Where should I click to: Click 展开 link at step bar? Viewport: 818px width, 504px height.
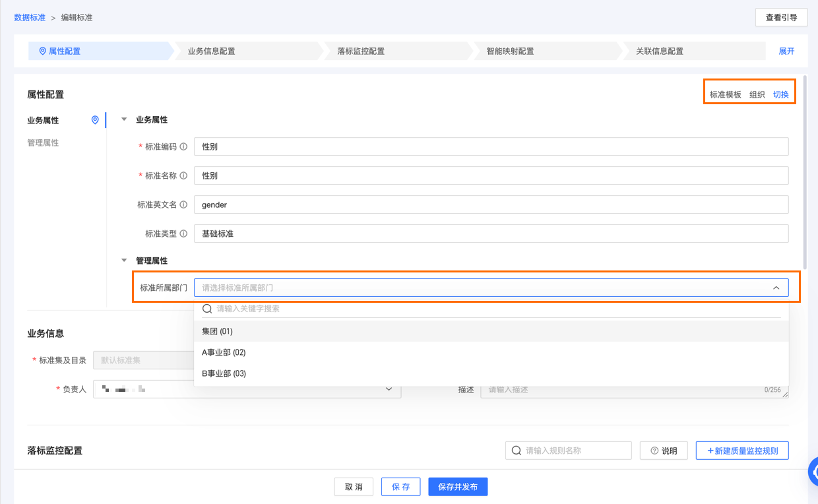click(x=786, y=51)
